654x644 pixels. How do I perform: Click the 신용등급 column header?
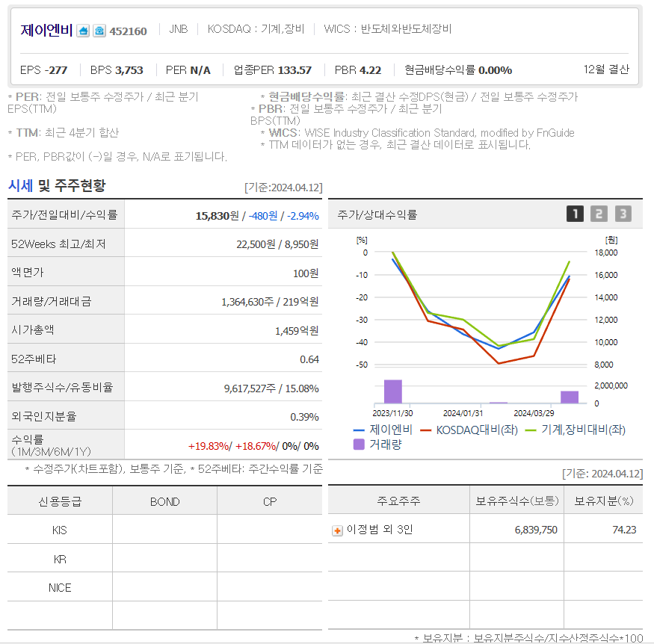[60, 501]
